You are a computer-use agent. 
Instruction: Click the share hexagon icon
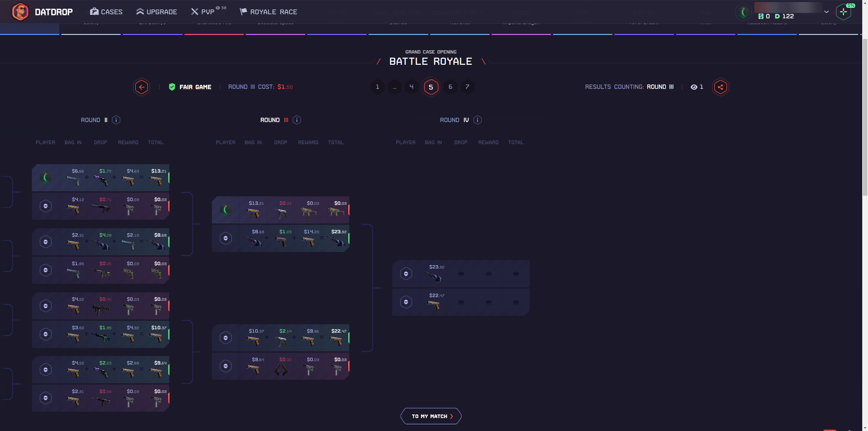(721, 87)
